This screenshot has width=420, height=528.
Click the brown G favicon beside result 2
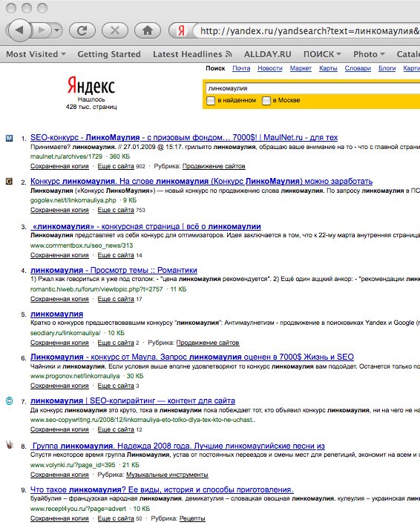pos(10,182)
